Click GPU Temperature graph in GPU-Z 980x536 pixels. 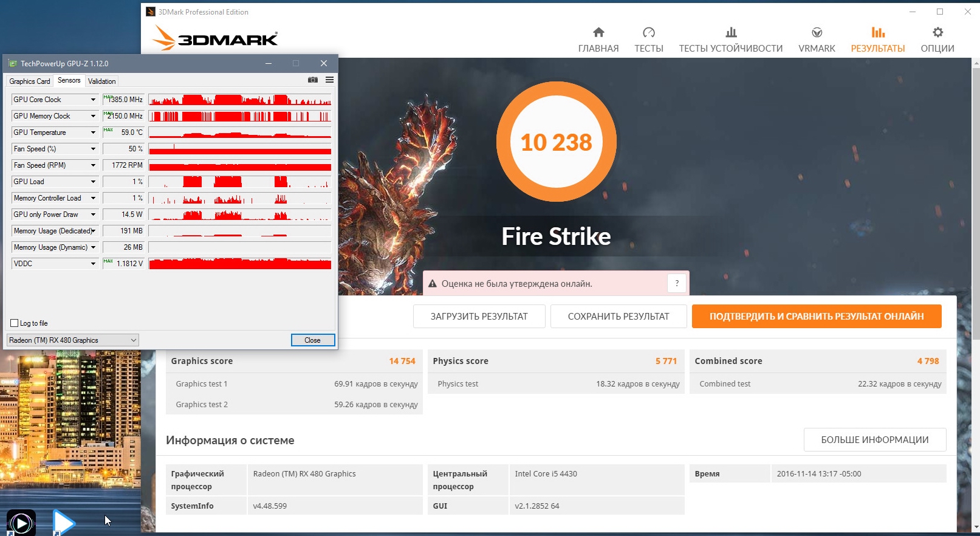(x=240, y=132)
